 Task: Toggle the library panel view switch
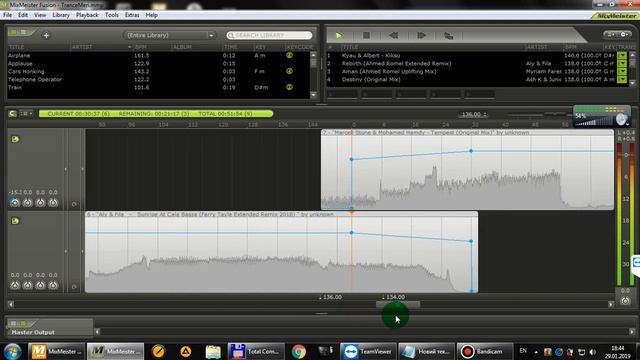18,32
